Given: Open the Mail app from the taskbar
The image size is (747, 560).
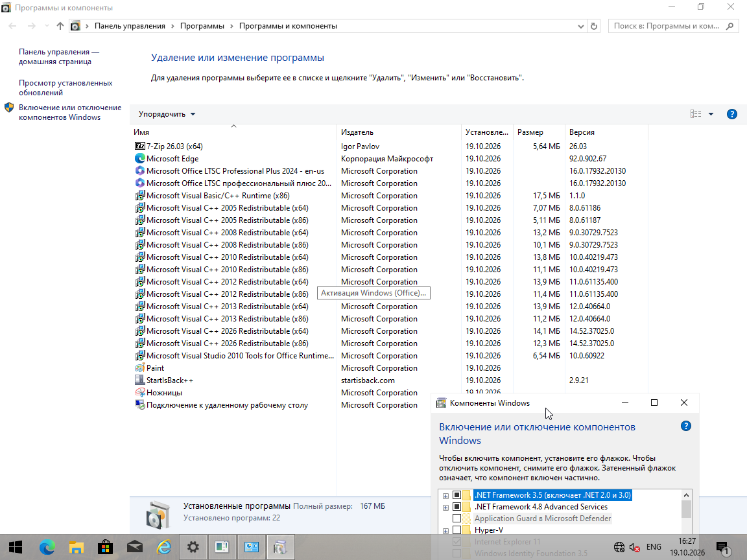Looking at the screenshot, I should 135,547.
